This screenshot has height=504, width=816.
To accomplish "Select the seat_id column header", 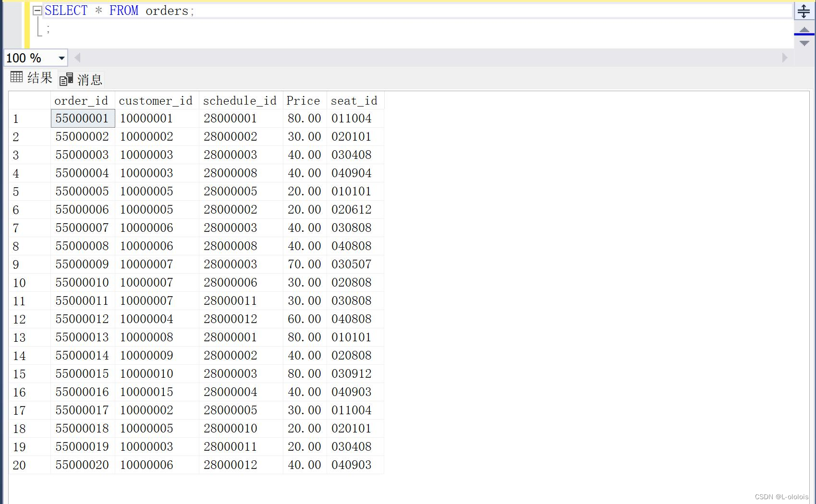I will [x=355, y=100].
